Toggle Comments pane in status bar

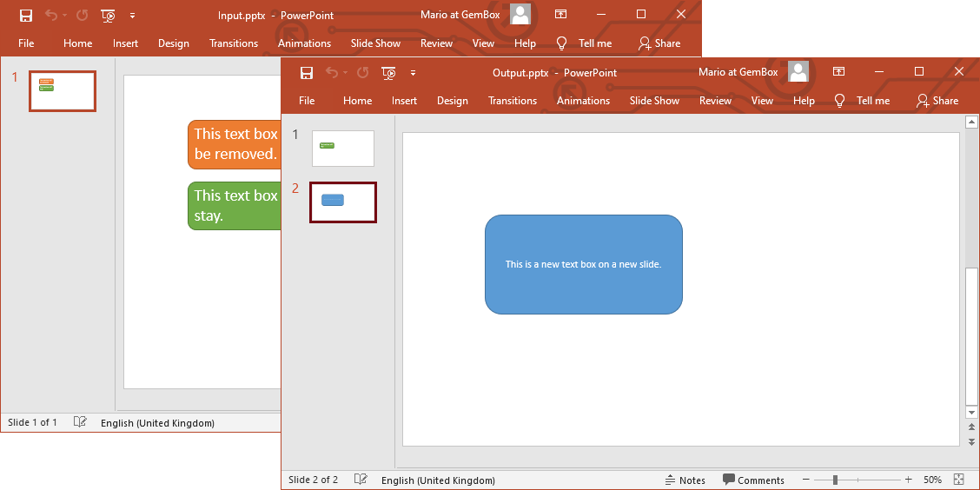click(x=753, y=480)
